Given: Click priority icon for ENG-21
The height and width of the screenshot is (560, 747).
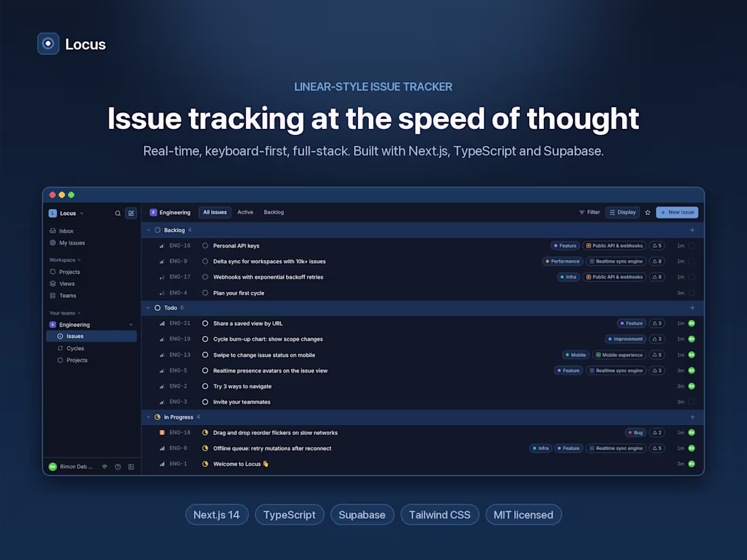Looking at the screenshot, I should (162, 323).
